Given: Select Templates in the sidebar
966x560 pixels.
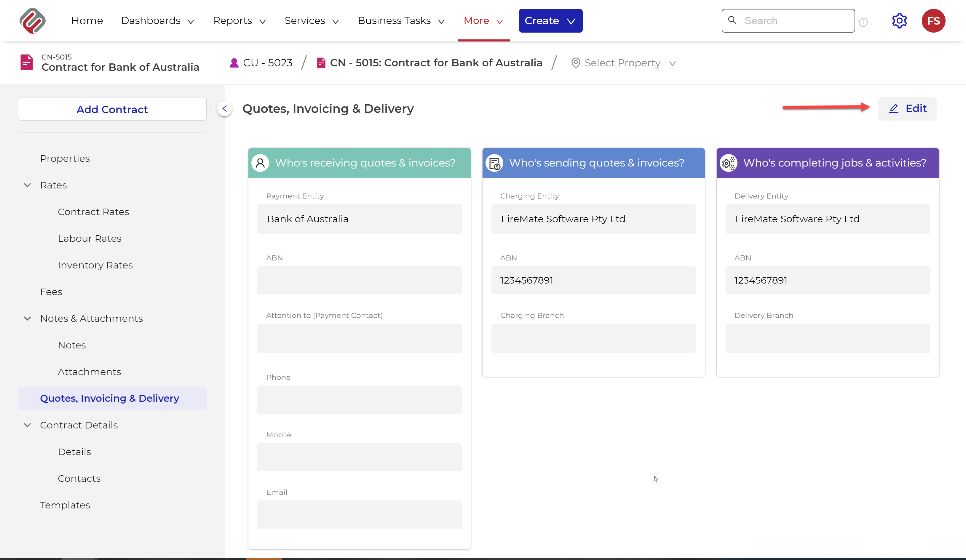Looking at the screenshot, I should (65, 505).
